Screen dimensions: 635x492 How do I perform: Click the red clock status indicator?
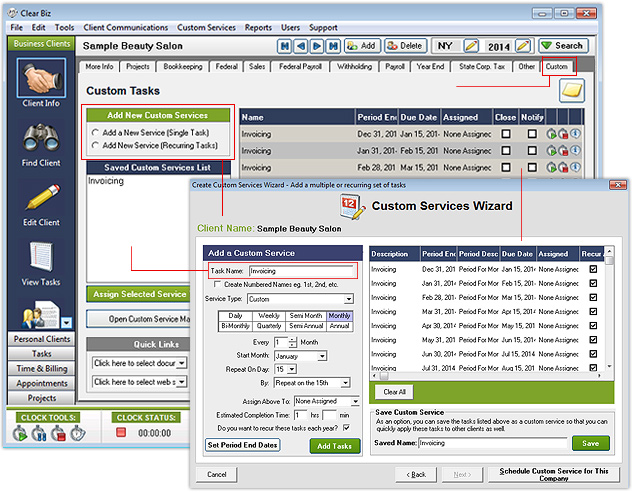coord(121,432)
